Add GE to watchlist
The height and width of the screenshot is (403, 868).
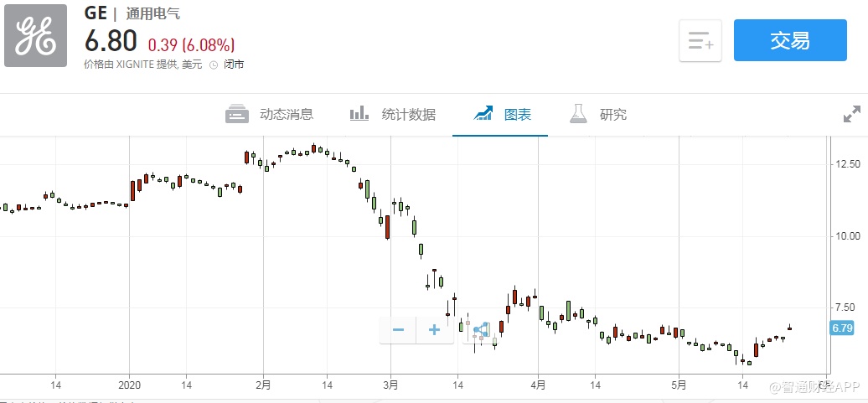tap(700, 40)
